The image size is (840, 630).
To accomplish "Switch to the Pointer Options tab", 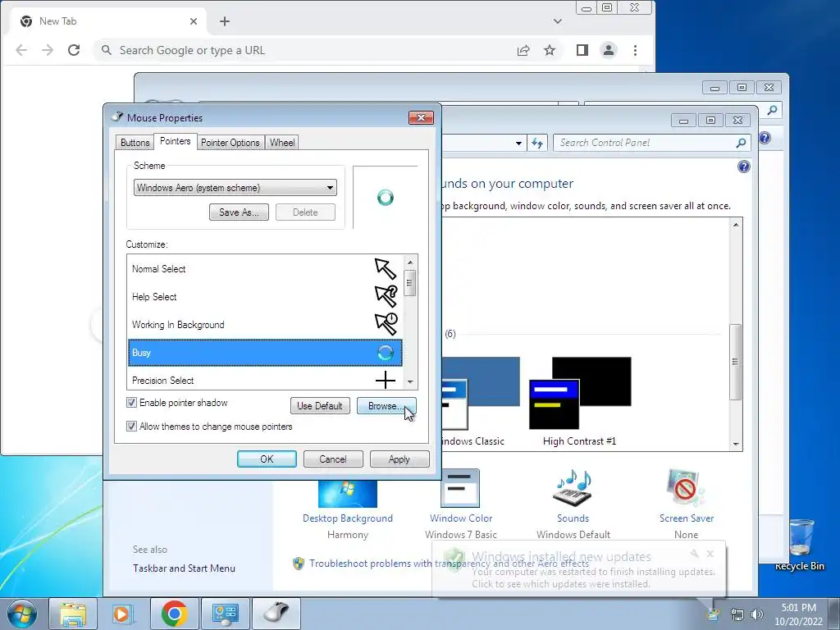I will [x=231, y=143].
